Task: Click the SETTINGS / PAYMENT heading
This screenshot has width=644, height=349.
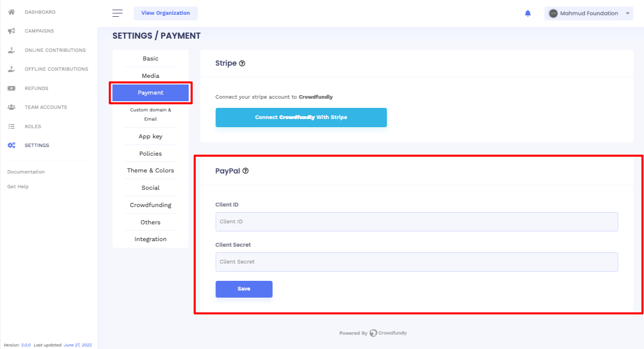Action: [157, 36]
